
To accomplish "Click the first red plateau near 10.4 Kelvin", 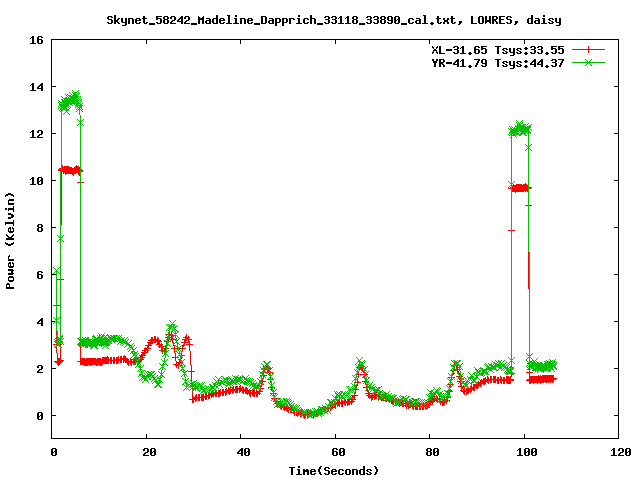I will point(71,170).
